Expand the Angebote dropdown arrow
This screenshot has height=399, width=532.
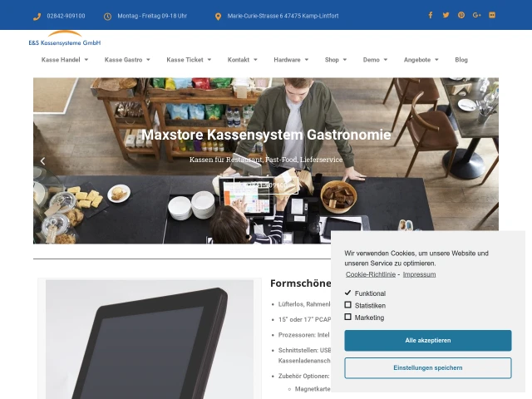click(x=436, y=60)
